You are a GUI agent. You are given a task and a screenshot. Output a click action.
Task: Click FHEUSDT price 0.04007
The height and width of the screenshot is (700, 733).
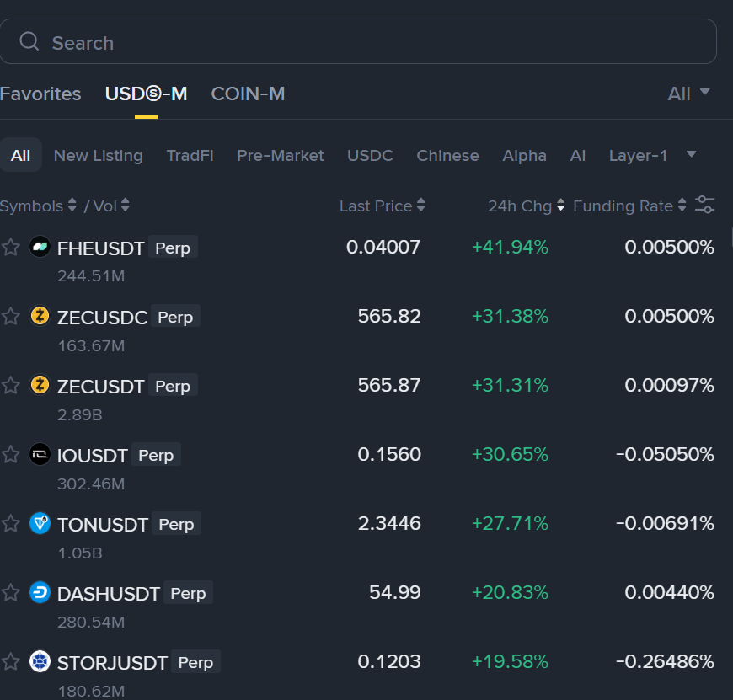coord(383,247)
